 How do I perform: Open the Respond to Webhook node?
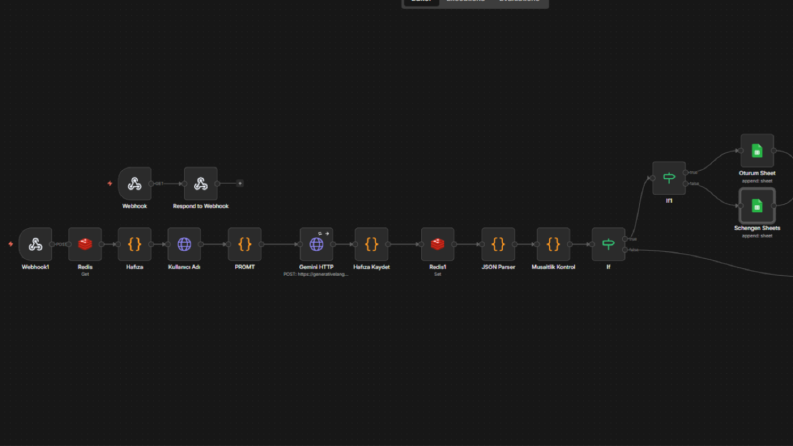(201, 184)
